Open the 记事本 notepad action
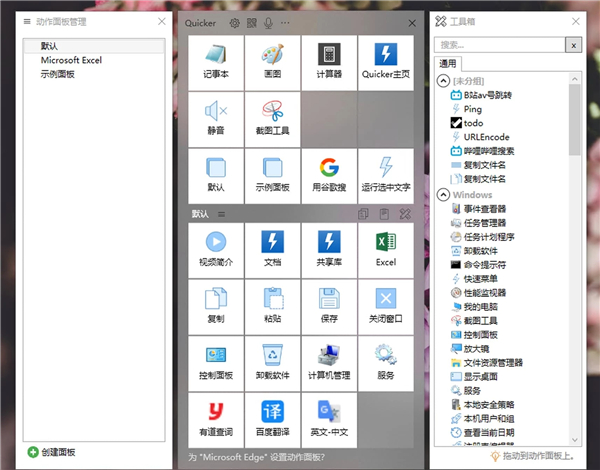Viewport: 600px width, 470px height. point(216,62)
